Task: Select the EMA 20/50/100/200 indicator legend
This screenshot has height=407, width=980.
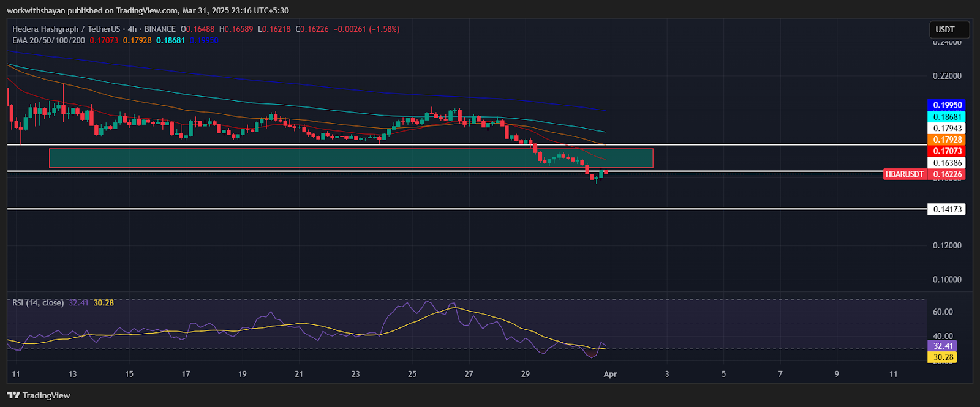Action: click(x=49, y=40)
